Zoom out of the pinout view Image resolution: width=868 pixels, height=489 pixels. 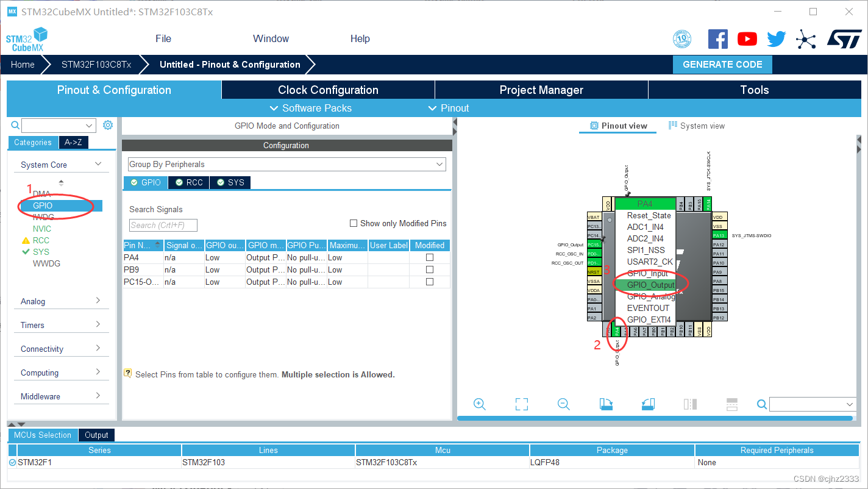click(x=564, y=404)
